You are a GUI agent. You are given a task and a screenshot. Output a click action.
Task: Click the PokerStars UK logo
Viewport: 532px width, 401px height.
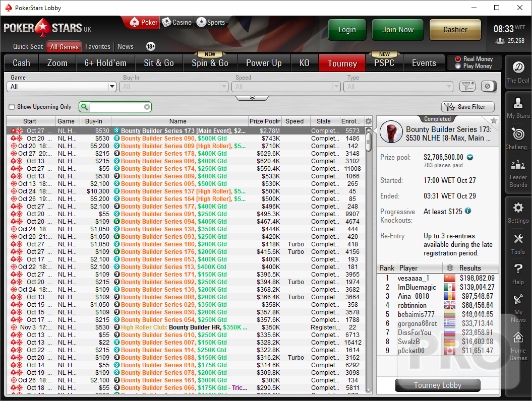click(47, 28)
